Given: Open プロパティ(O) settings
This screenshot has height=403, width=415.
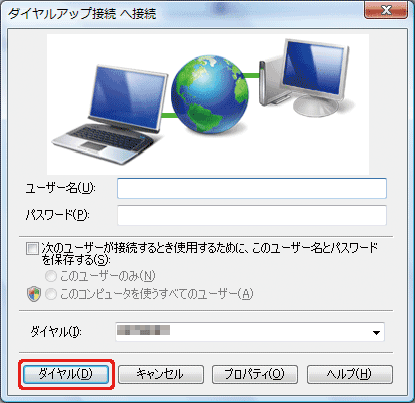Looking at the screenshot, I should (x=255, y=374).
